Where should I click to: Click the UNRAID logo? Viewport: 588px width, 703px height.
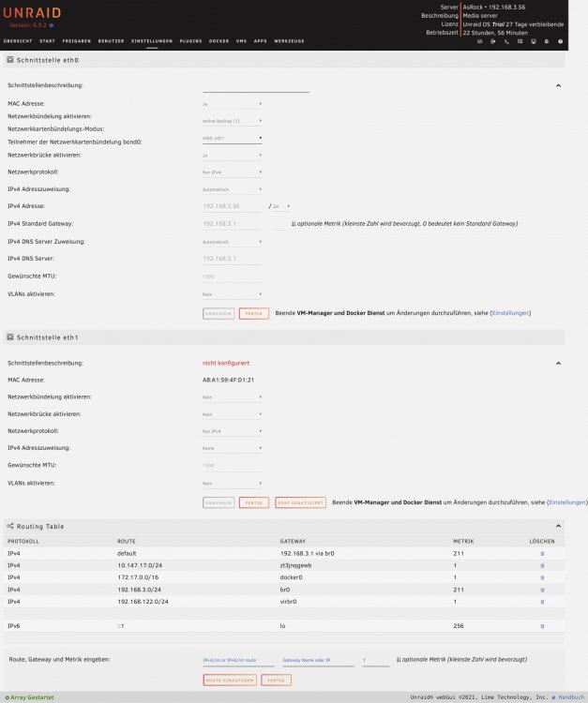coord(32,12)
